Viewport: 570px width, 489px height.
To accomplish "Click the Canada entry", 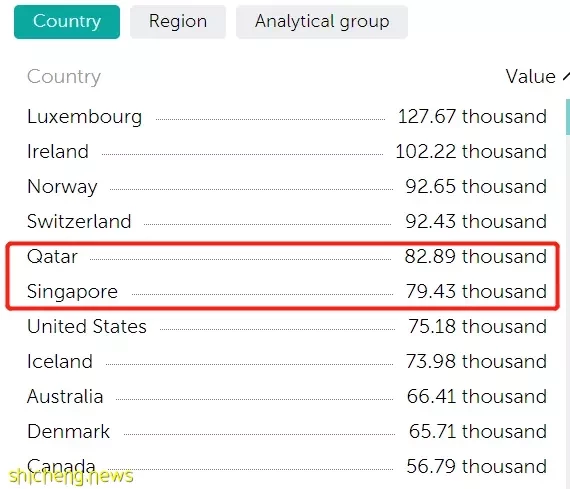I will [x=287, y=466].
